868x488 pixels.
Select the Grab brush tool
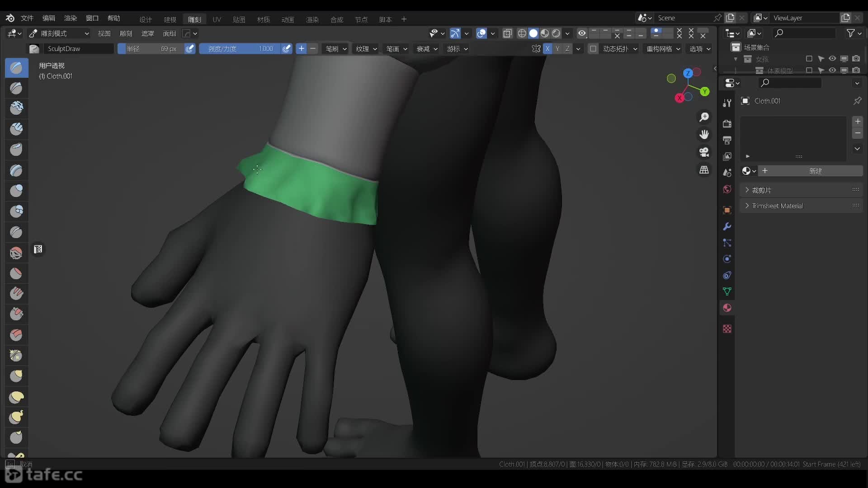pyautogui.click(x=16, y=376)
